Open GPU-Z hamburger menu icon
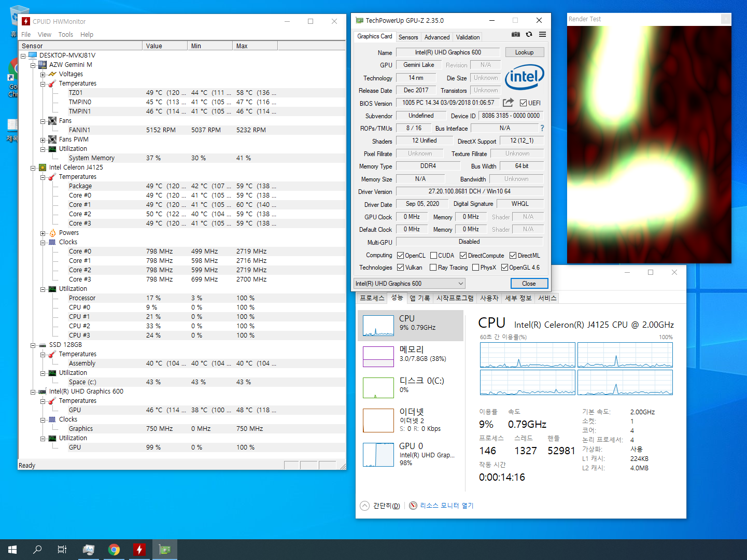The height and width of the screenshot is (560, 747). click(542, 34)
